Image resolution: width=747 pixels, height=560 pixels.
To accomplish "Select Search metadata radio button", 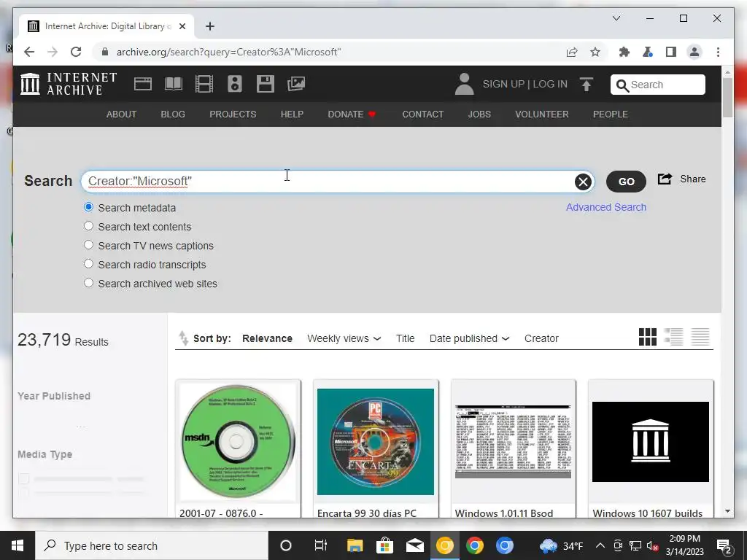I will [88, 207].
